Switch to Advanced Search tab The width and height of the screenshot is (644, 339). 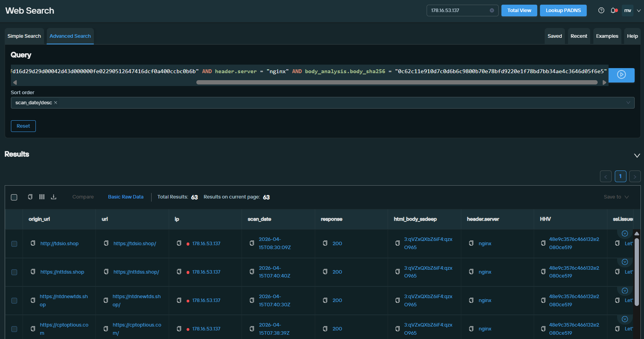coord(70,36)
